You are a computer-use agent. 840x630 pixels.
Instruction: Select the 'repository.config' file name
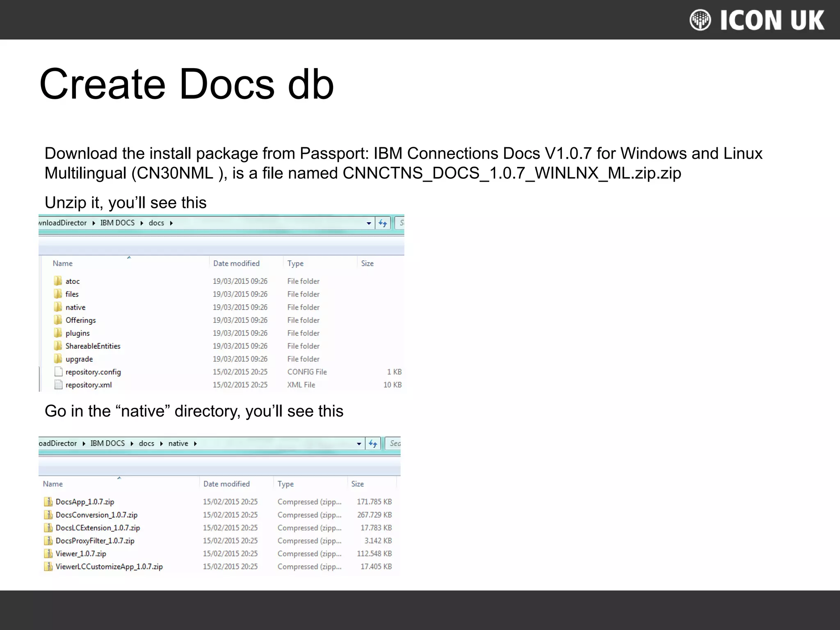pyautogui.click(x=93, y=372)
